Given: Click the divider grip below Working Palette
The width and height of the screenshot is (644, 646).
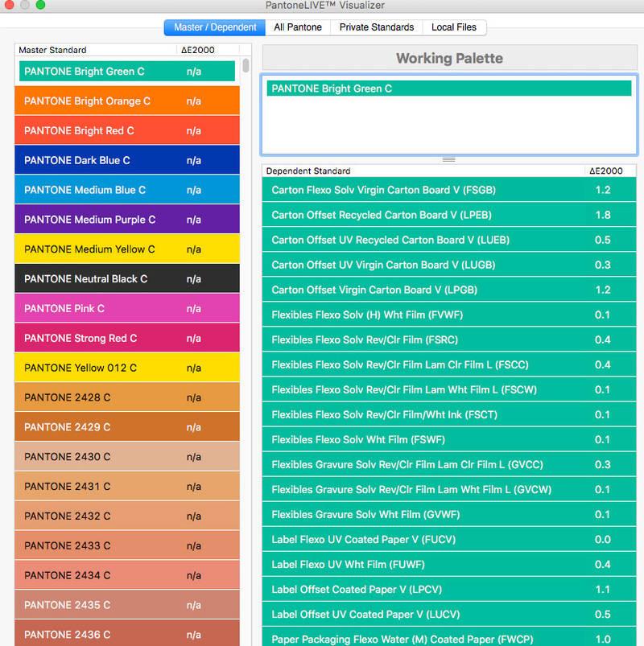Looking at the screenshot, I should tap(449, 159).
